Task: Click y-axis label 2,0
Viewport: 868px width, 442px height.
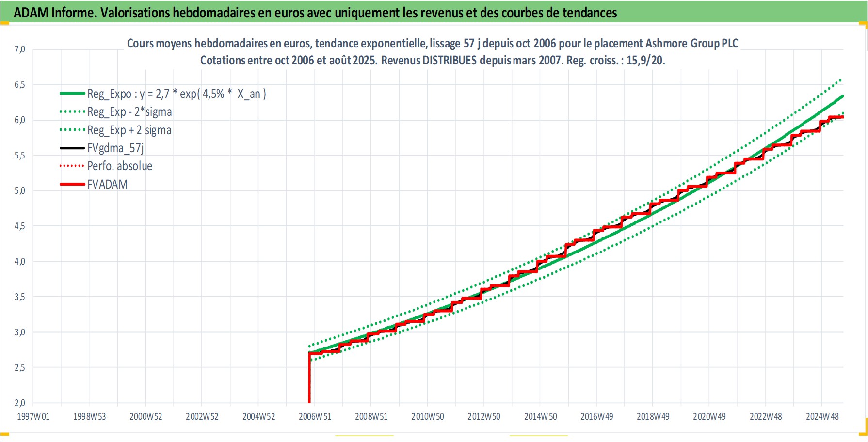Action: point(19,403)
